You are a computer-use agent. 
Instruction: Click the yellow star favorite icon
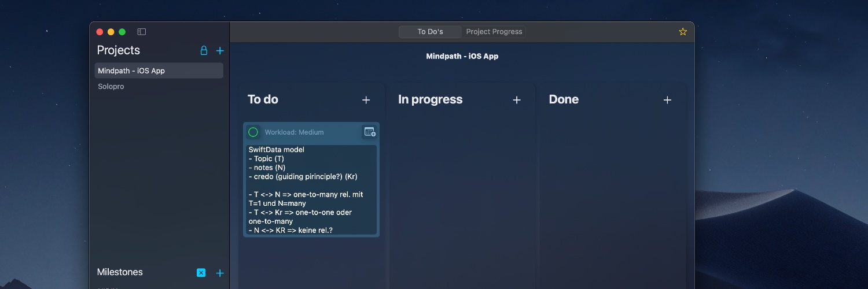(683, 32)
